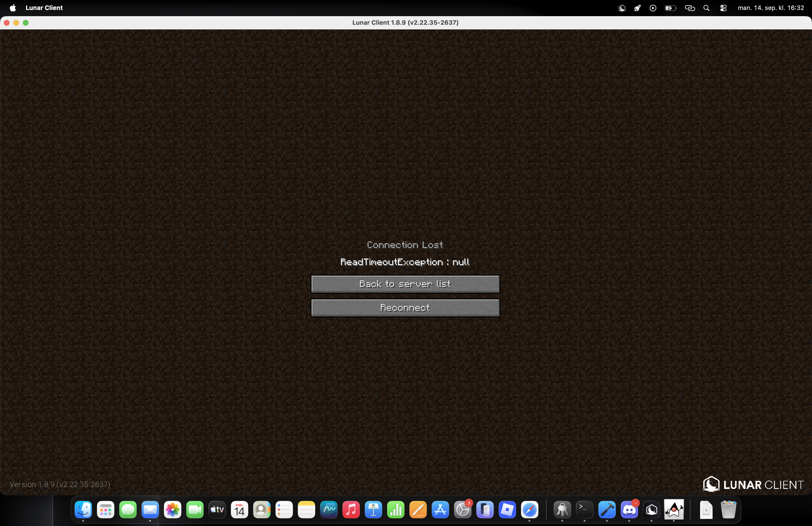Open the Lunar Client menu bar item

(x=44, y=8)
